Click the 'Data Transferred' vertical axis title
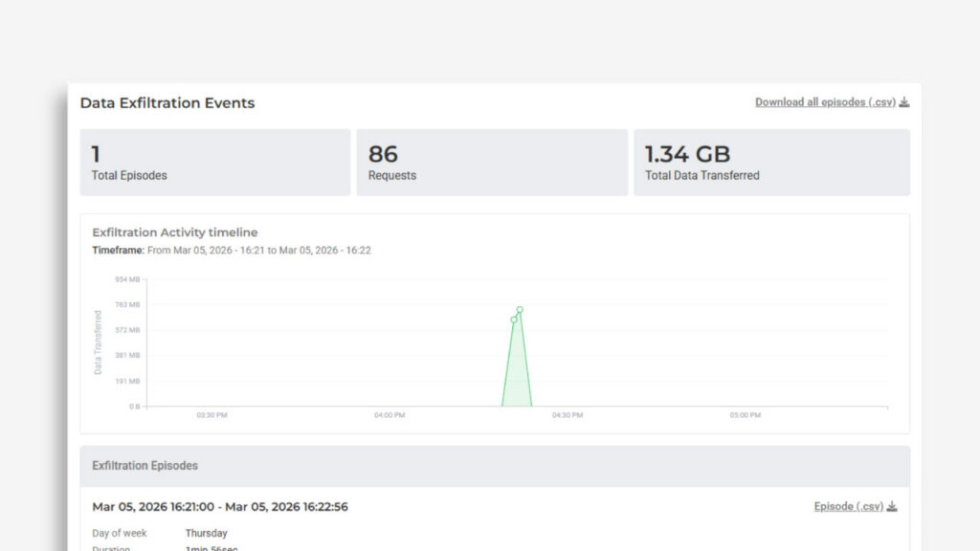980x551 pixels. (98, 342)
